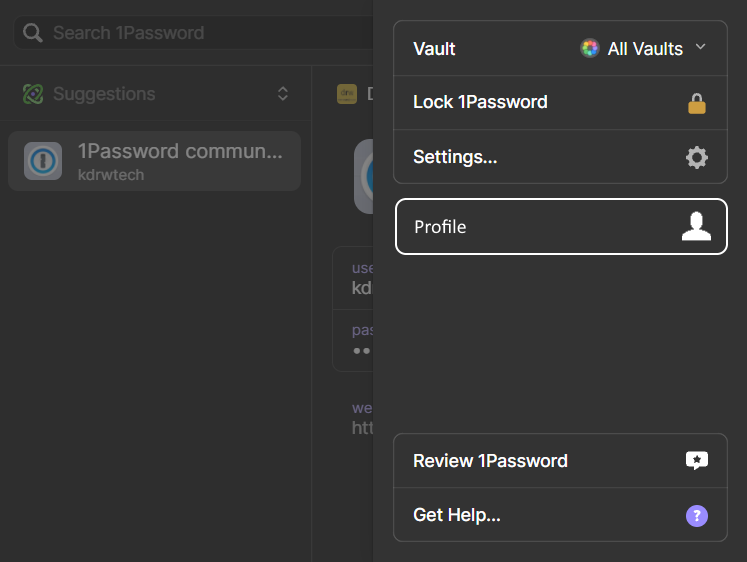
Task: Click the Profile person silhouette icon
Action: pos(696,227)
